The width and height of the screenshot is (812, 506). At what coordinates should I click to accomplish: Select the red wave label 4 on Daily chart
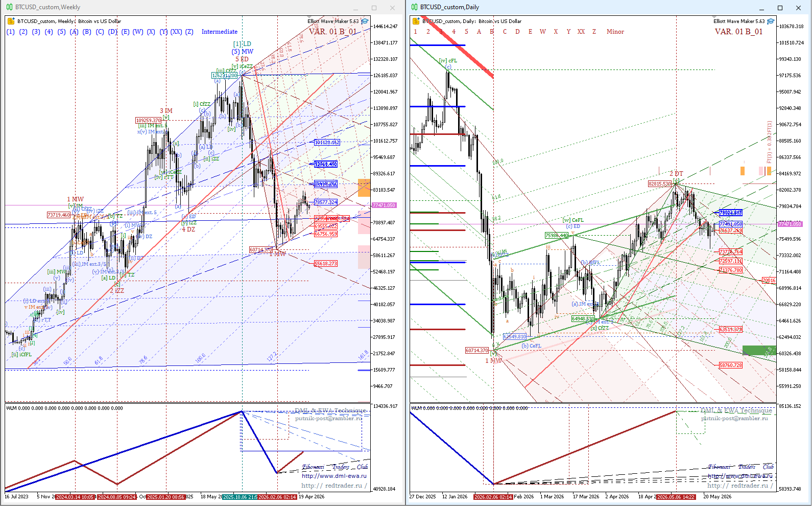click(x=453, y=32)
